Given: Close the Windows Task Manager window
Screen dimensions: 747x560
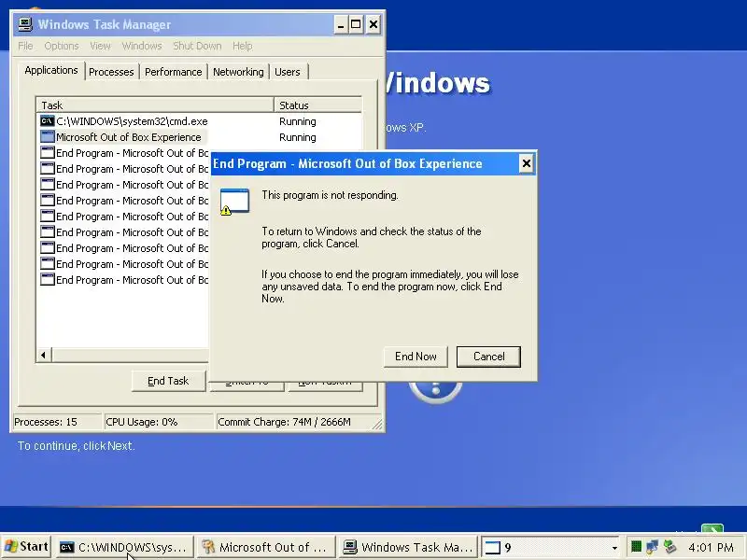Looking at the screenshot, I should pos(373,25).
